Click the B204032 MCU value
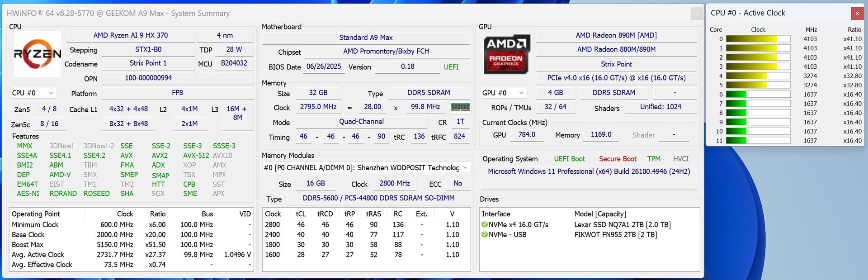Screen dimensions: 868x280 (234, 63)
